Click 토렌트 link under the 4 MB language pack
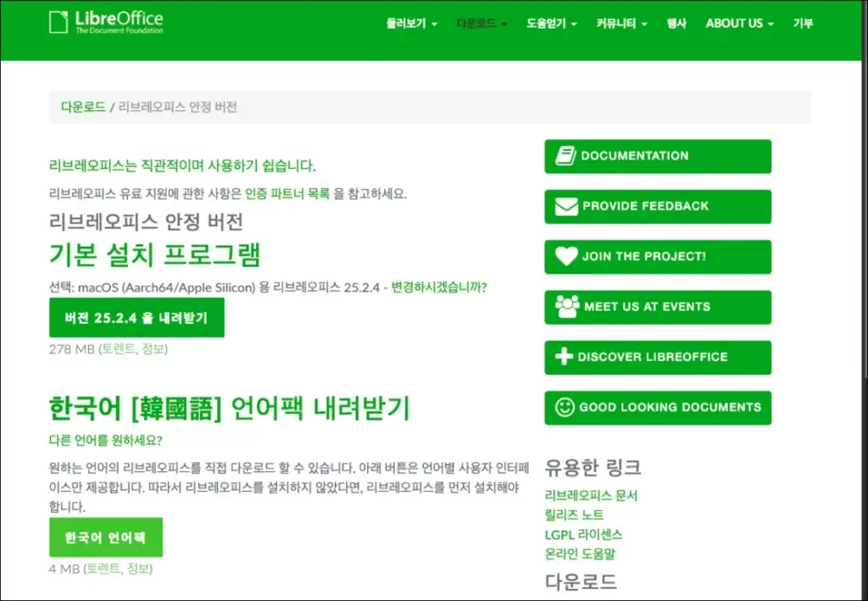868x601 pixels. click(x=103, y=568)
